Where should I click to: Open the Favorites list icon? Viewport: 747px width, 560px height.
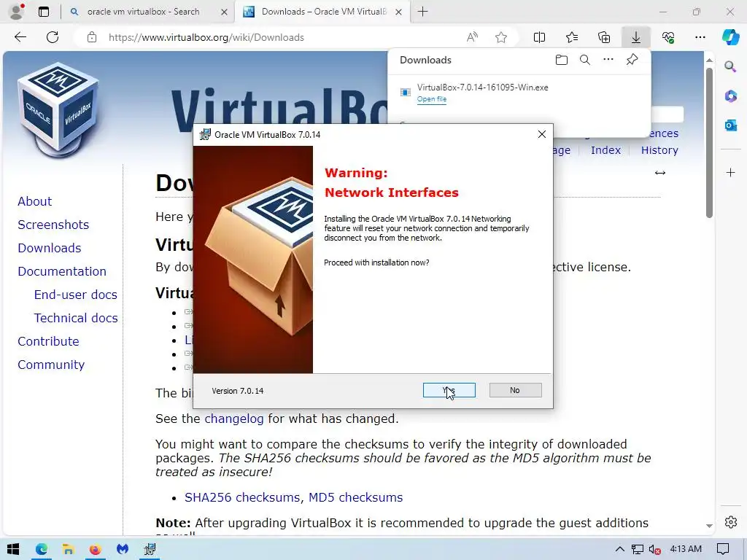click(x=572, y=37)
